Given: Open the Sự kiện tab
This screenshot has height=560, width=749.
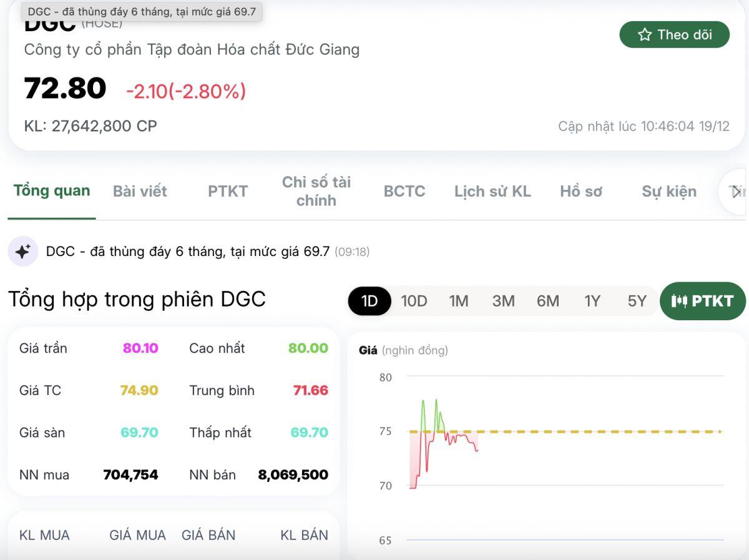Looking at the screenshot, I should click(x=669, y=192).
